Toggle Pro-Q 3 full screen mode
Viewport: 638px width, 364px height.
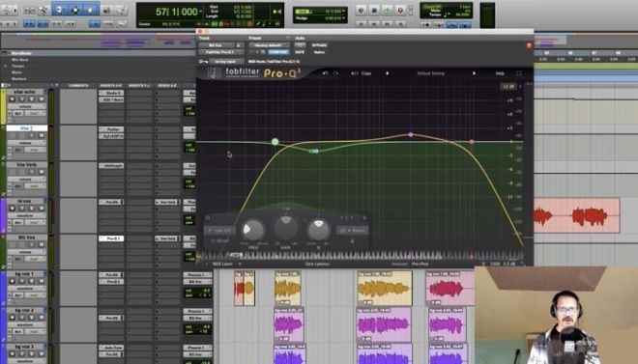point(519,73)
